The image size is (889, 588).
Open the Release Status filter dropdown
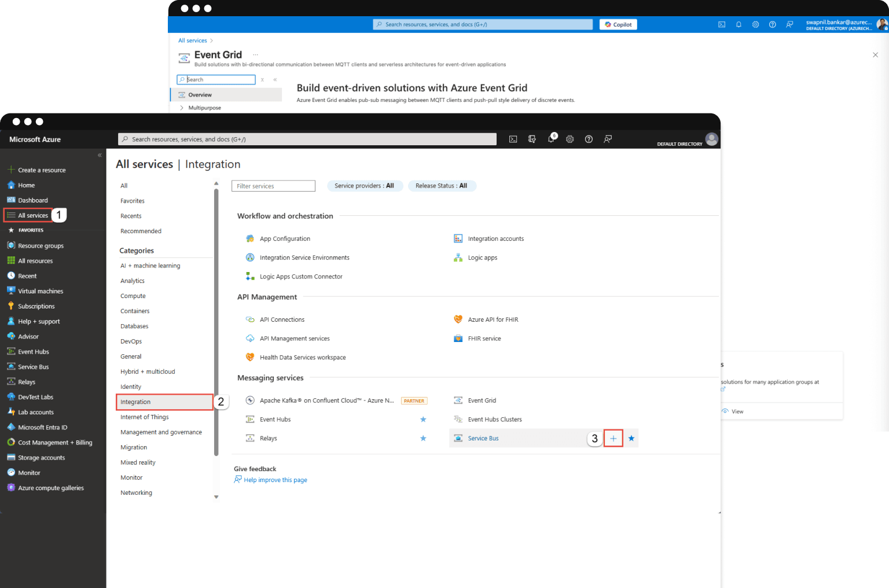click(x=441, y=186)
